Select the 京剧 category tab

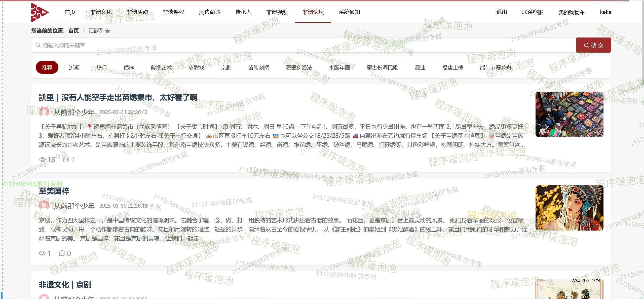(x=226, y=67)
